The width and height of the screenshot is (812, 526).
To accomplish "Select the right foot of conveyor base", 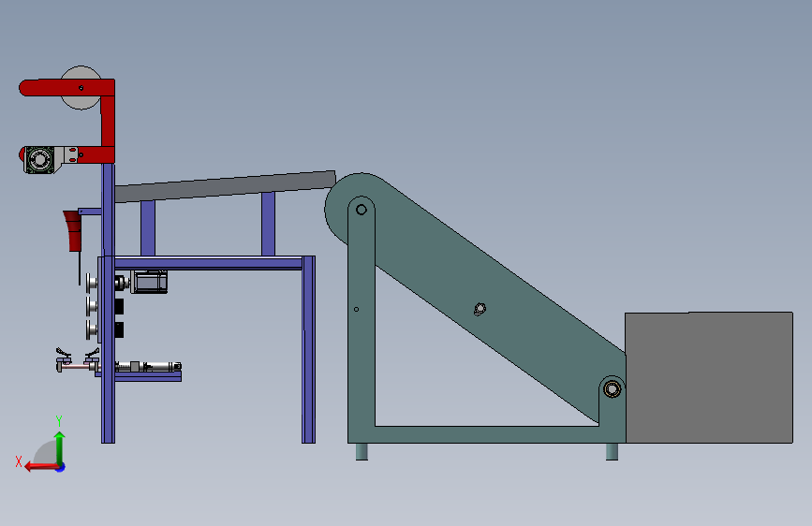I will tap(612, 451).
